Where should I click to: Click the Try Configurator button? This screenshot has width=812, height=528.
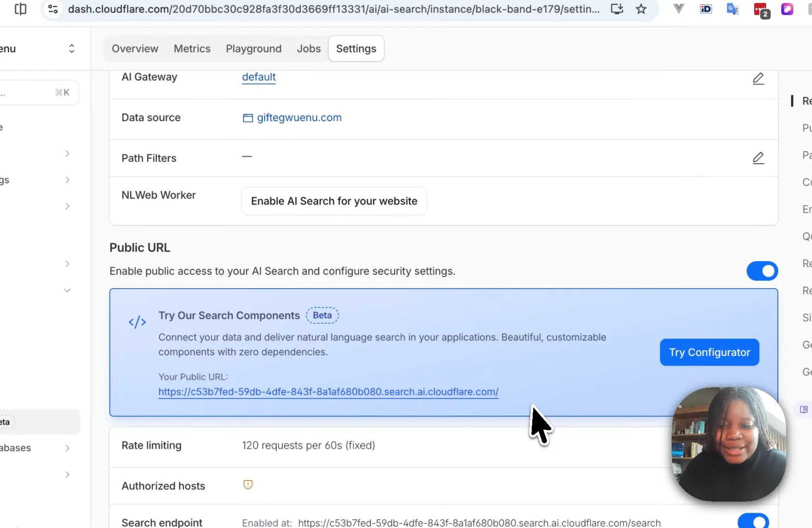[708, 352]
